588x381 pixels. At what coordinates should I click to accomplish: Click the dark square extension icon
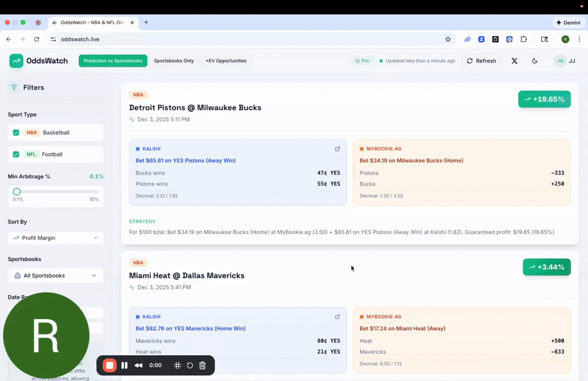(x=496, y=39)
